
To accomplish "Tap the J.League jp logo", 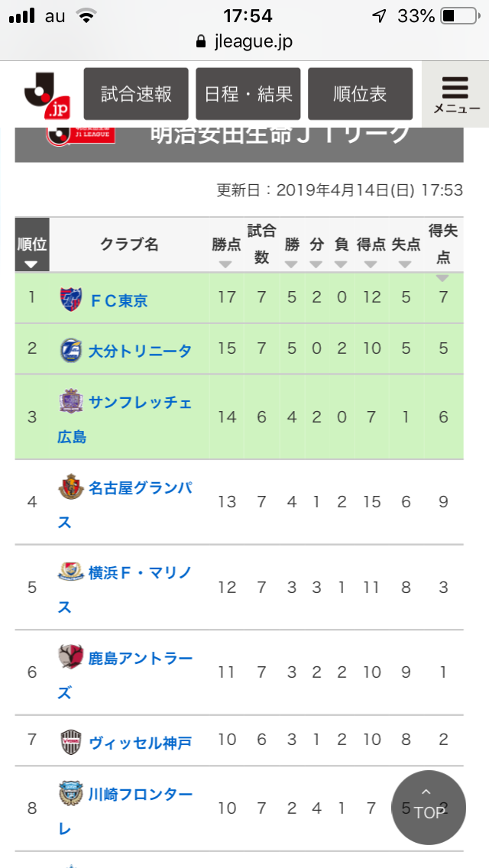I will 46,96.
